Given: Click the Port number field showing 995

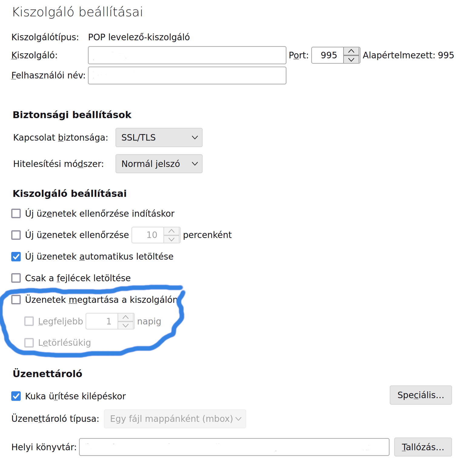Looking at the screenshot, I should click(328, 55).
